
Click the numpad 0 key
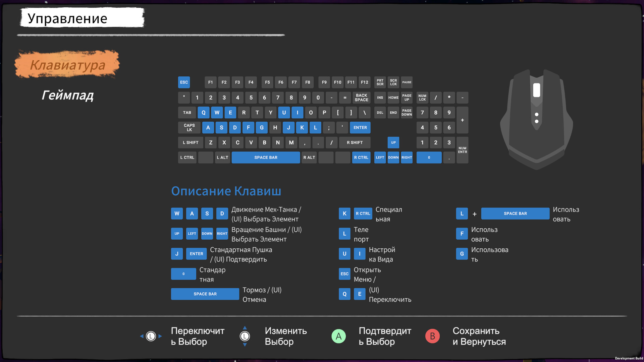click(429, 158)
